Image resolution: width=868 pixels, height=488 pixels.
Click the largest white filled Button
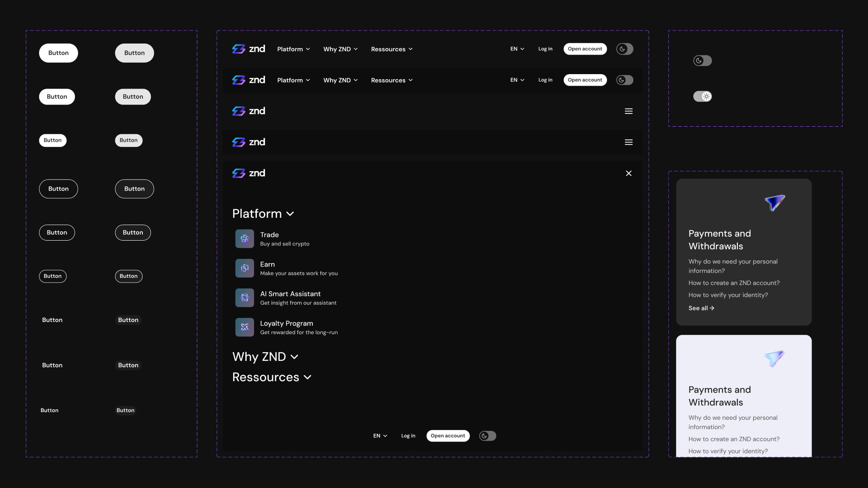[x=58, y=53]
